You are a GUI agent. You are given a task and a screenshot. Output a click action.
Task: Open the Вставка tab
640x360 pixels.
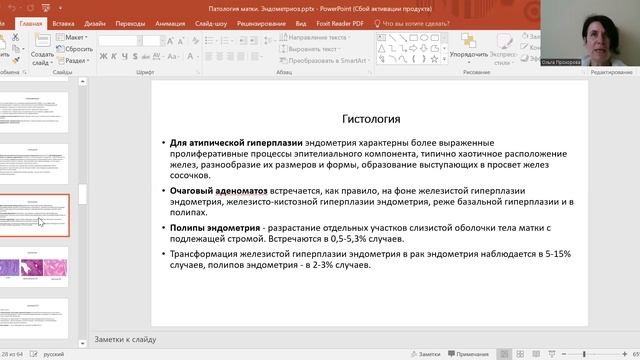click(63, 24)
